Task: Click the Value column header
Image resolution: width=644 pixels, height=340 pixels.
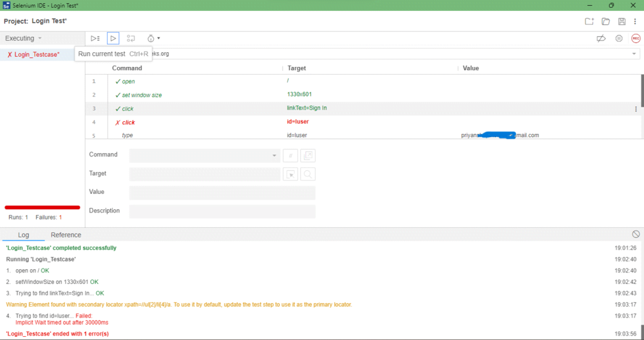Action: tap(471, 68)
